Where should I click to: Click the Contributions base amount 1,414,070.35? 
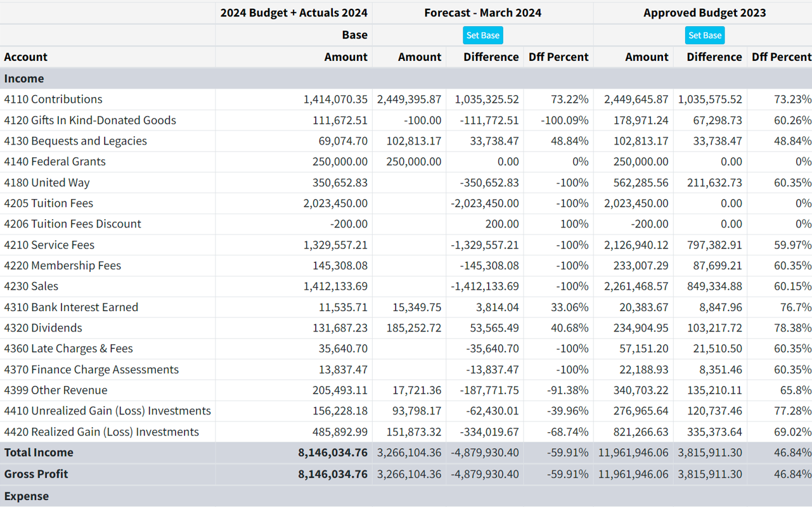pos(335,99)
